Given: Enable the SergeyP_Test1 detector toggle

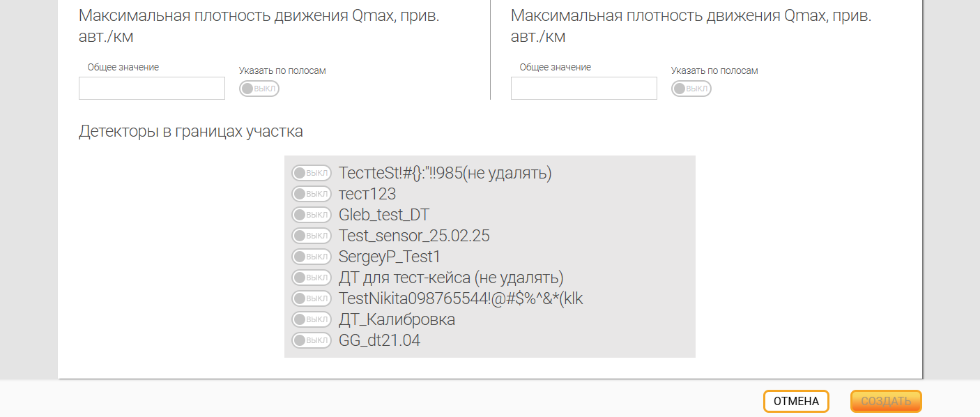Looking at the screenshot, I should coord(311,257).
